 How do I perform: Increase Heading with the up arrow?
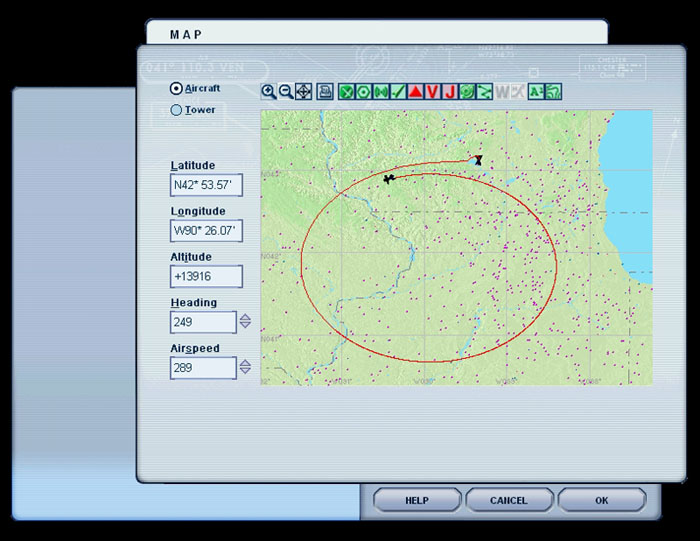pyautogui.click(x=245, y=317)
